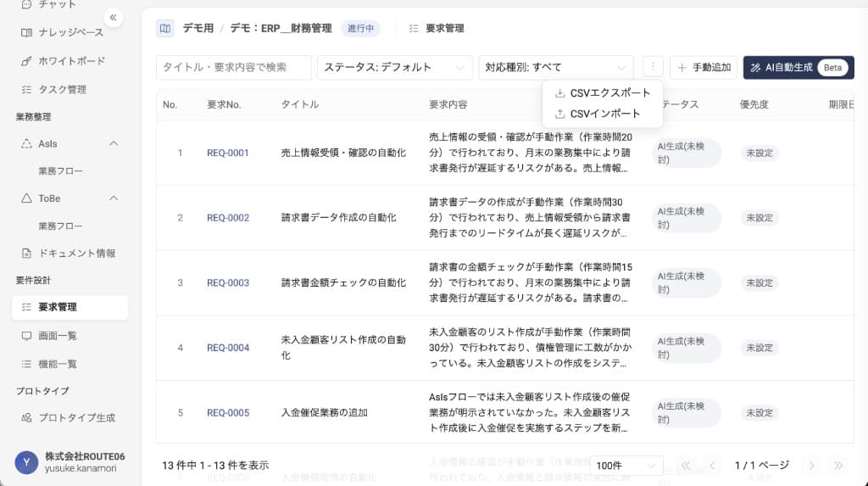868x486 pixels.
Task: Go to previous page arrow
Action: coord(712,466)
